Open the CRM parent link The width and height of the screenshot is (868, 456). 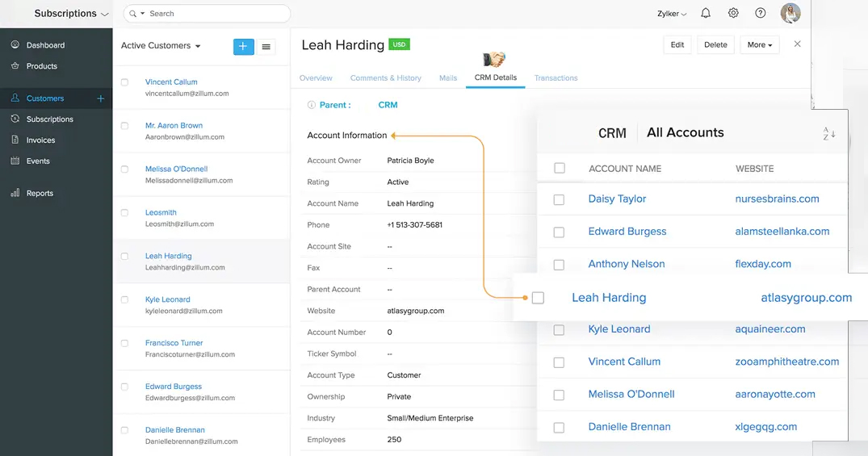point(388,105)
